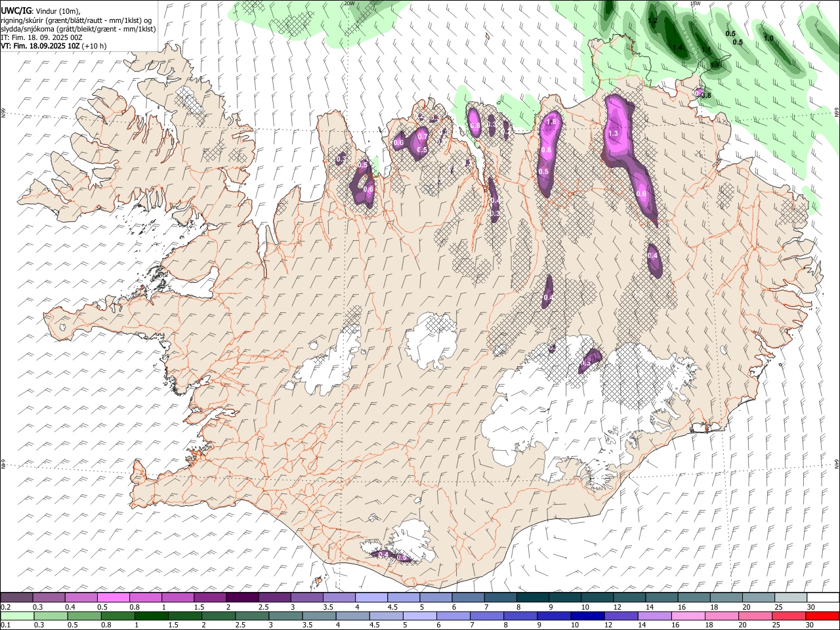Image resolution: width=840 pixels, height=630 pixels.
Task: Click the '15W' longitude label
Action: 695,3
